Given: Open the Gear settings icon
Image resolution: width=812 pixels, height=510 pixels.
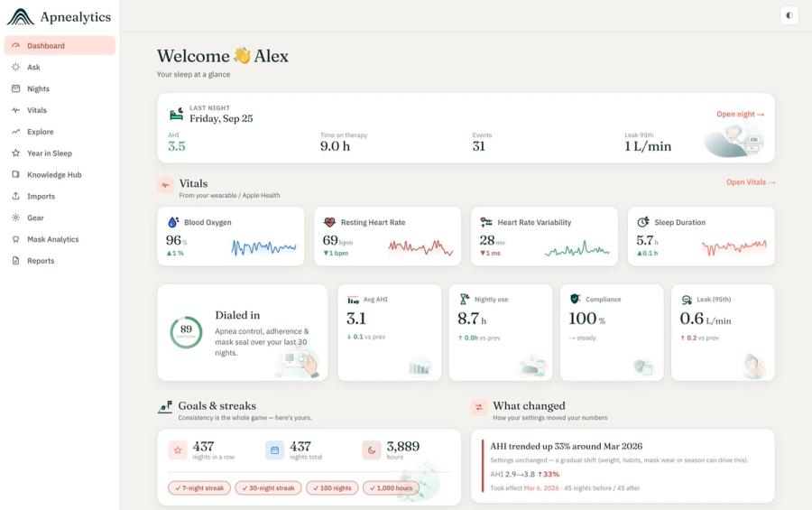Looking at the screenshot, I should coord(16,218).
